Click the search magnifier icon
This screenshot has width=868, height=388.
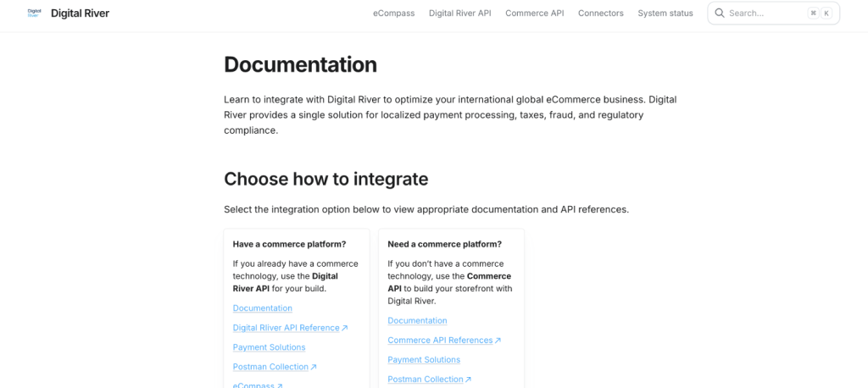[x=719, y=14]
